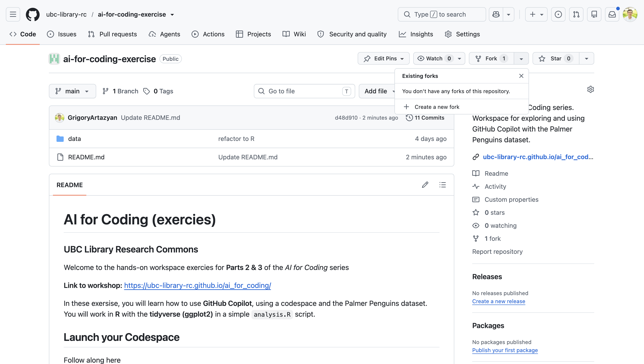Open GrigoryArtazyan author profile link
Viewport: 644px width, 364px height.
pos(93,118)
